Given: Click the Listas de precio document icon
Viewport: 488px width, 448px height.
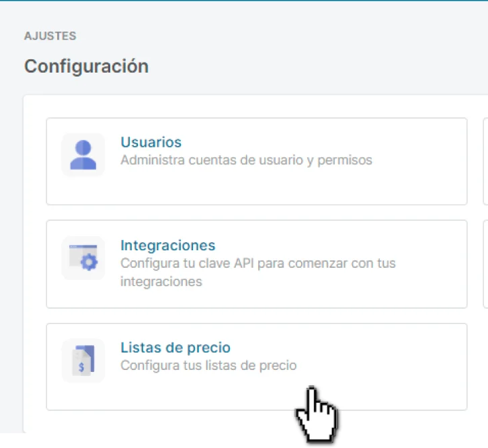Looking at the screenshot, I should (x=83, y=361).
